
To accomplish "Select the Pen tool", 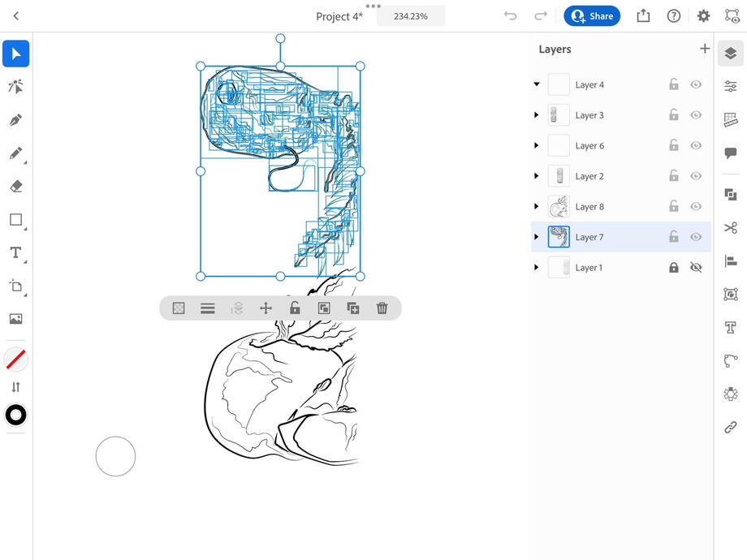I will coord(15,120).
